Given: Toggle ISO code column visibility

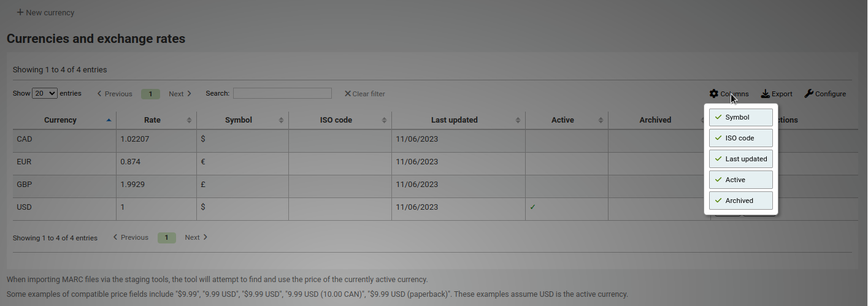Looking at the screenshot, I should pyautogui.click(x=740, y=138).
